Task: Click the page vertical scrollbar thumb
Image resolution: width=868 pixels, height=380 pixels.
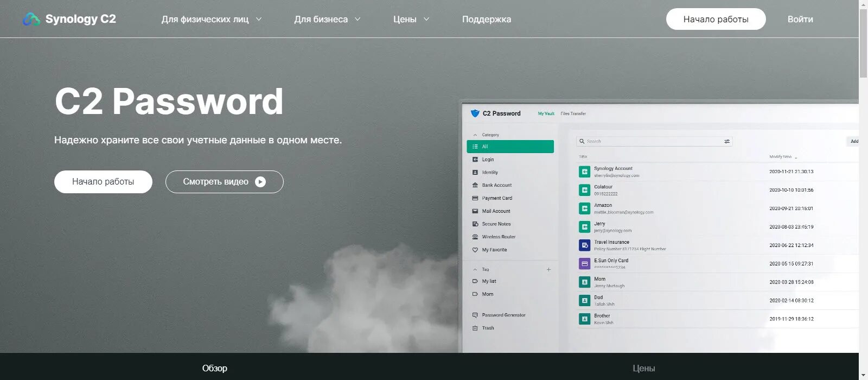Action: click(863, 43)
